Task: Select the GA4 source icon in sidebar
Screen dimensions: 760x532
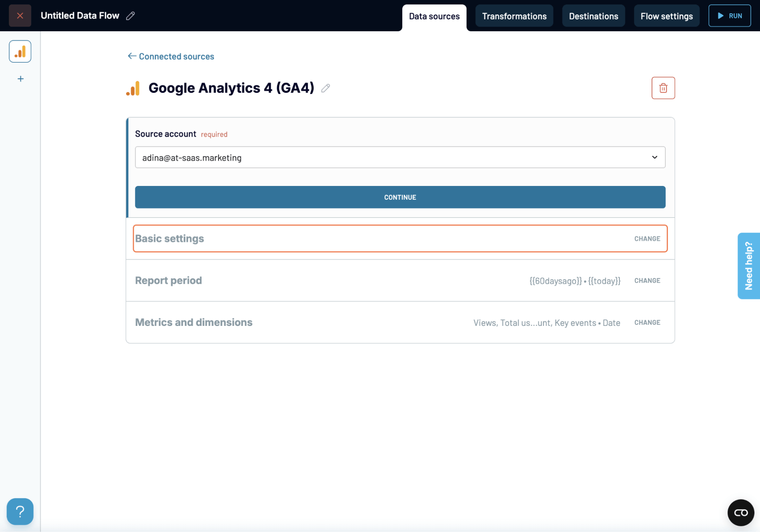Action: (x=20, y=51)
